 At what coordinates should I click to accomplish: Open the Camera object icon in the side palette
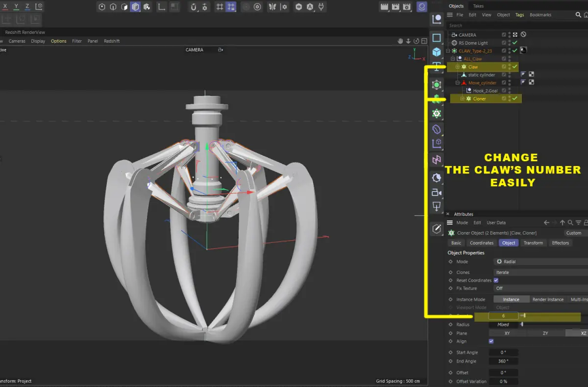click(x=437, y=193)
